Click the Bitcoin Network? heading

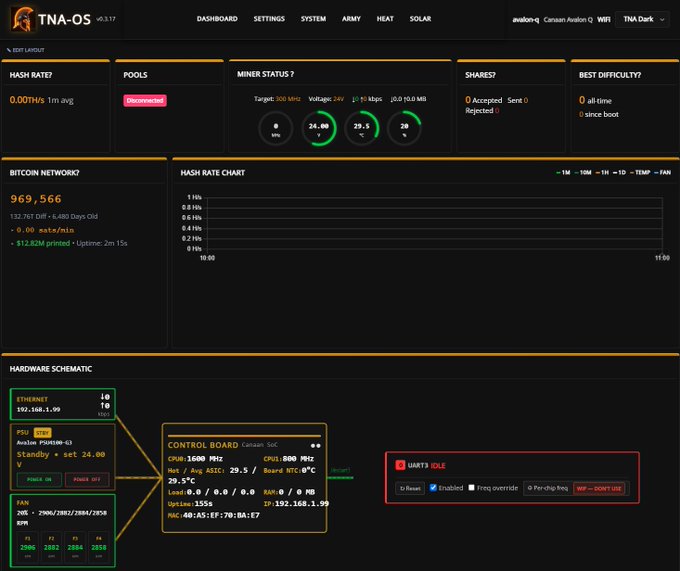[44, 173]
